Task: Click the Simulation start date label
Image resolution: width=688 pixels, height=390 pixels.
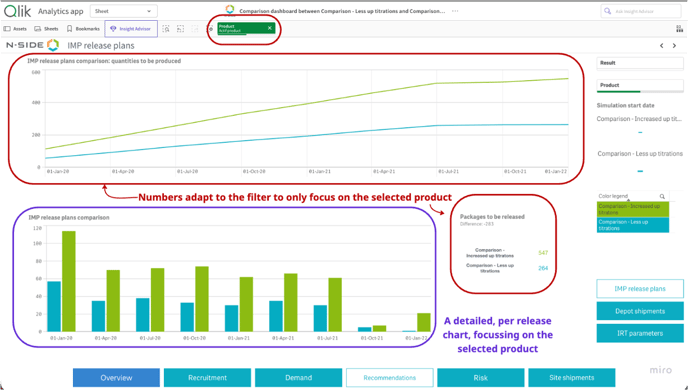Action: tap(625, 105)
